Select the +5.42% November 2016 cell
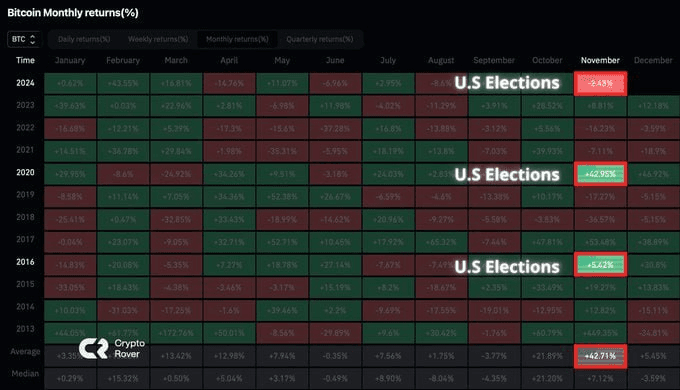680x390 pixels. (x=600, y=265)
